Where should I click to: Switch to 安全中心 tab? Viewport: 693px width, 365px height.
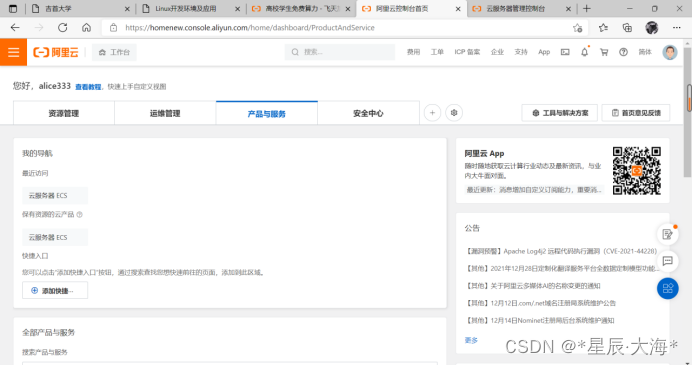pos(368,114)
